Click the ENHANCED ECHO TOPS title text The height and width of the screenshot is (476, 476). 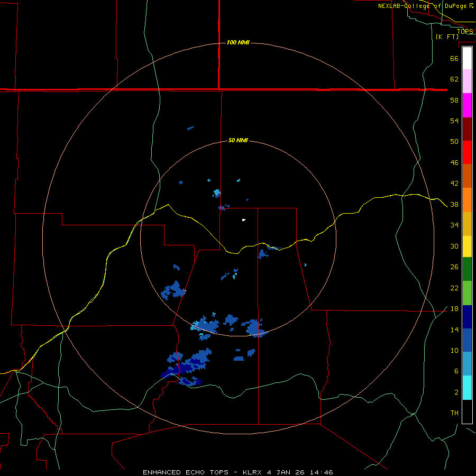tap(186, 472)
